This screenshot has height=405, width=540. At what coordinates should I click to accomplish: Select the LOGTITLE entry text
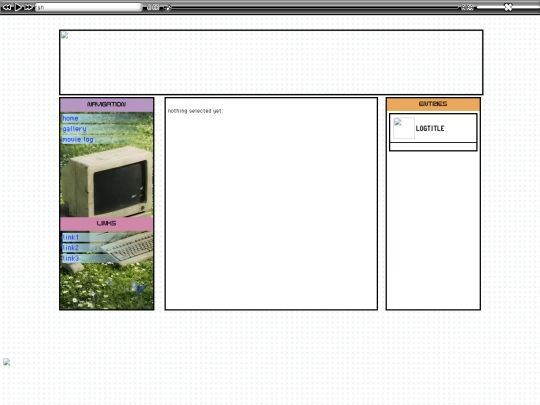coord(430,128)
